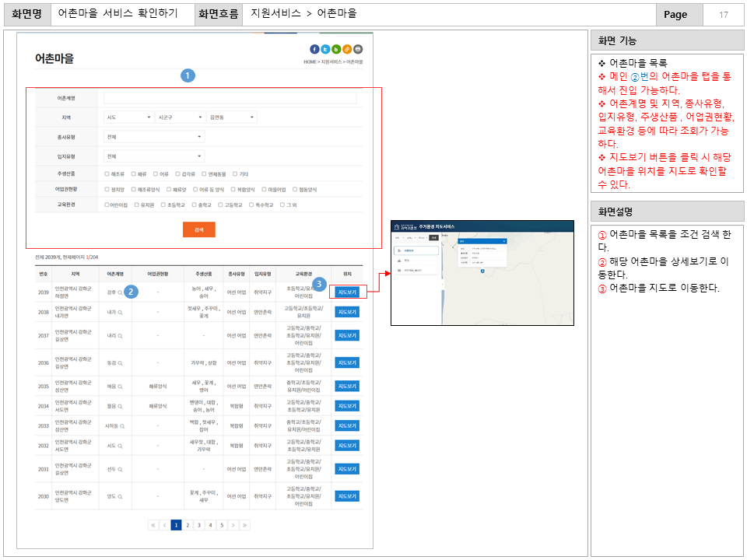Check the 초등학교 option under 교육환경

click(x=162, y=205)
